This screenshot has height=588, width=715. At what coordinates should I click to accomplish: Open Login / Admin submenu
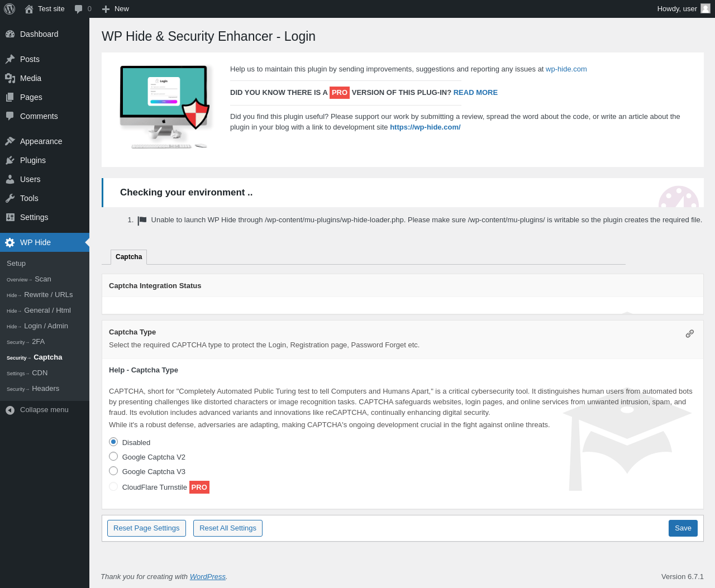coord(37,326)
